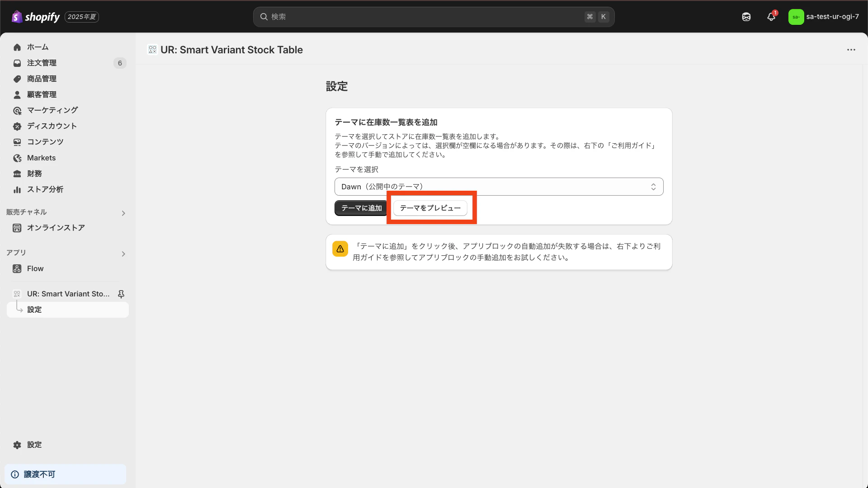This screenshot has width=868, height=488.
Task: Click the 検索 search field
Action: 434,17
